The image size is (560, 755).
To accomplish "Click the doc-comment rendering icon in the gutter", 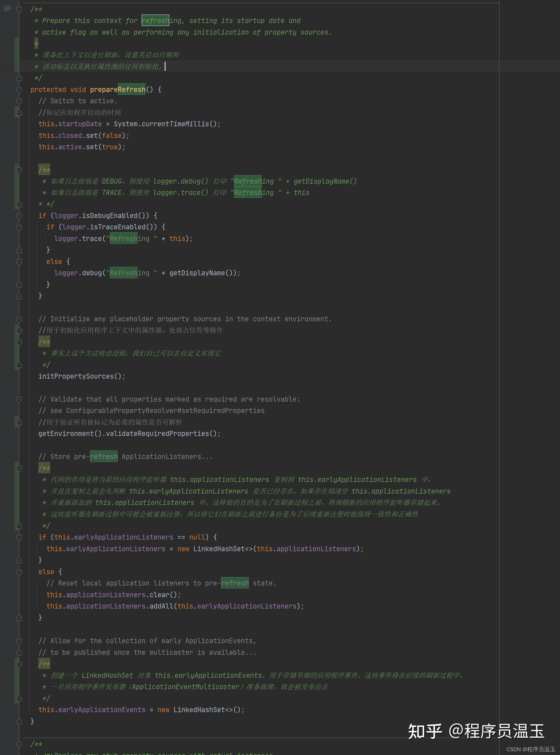I will (x=7, y=9).
